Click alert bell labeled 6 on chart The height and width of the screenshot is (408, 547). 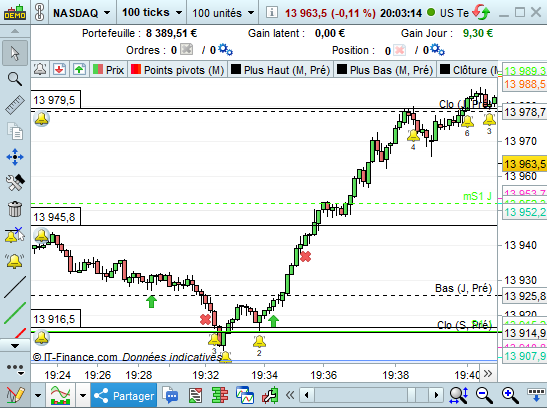pos(467,121)
